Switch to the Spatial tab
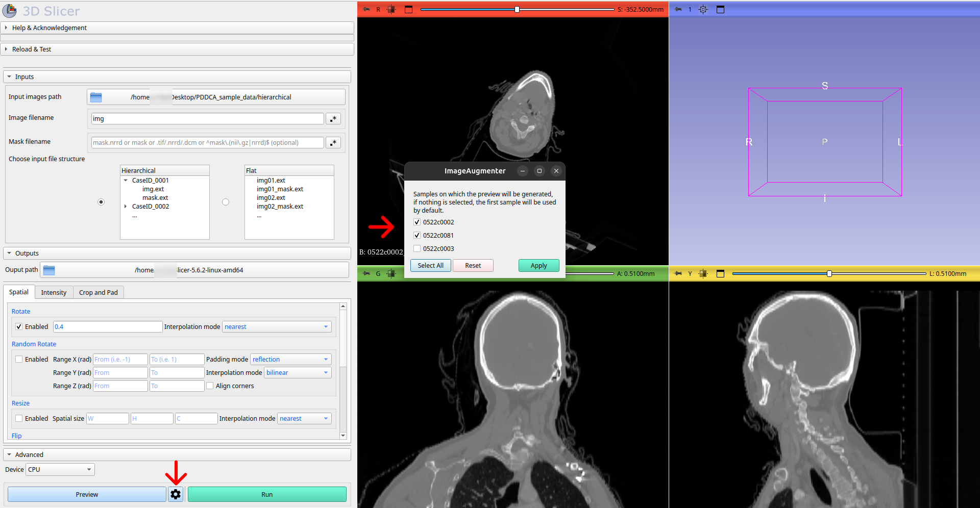980x508 pixels. (x=19, y=292)
